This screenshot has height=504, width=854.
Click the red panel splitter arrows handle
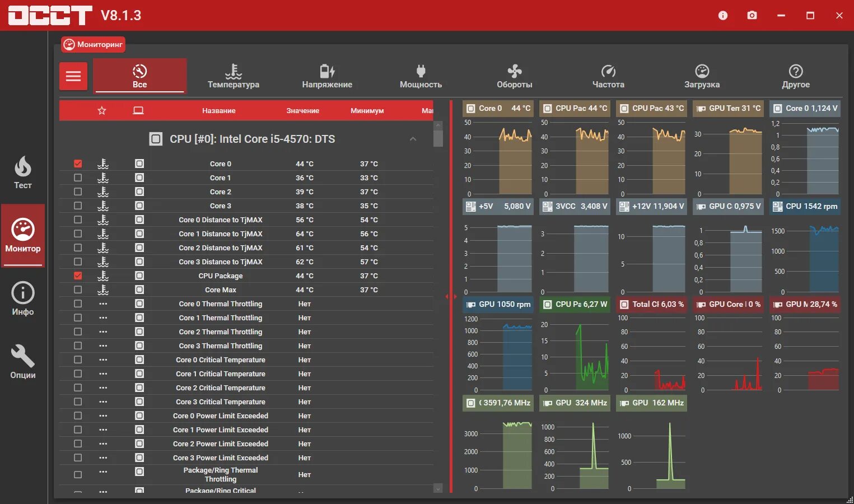click(451, 296)
